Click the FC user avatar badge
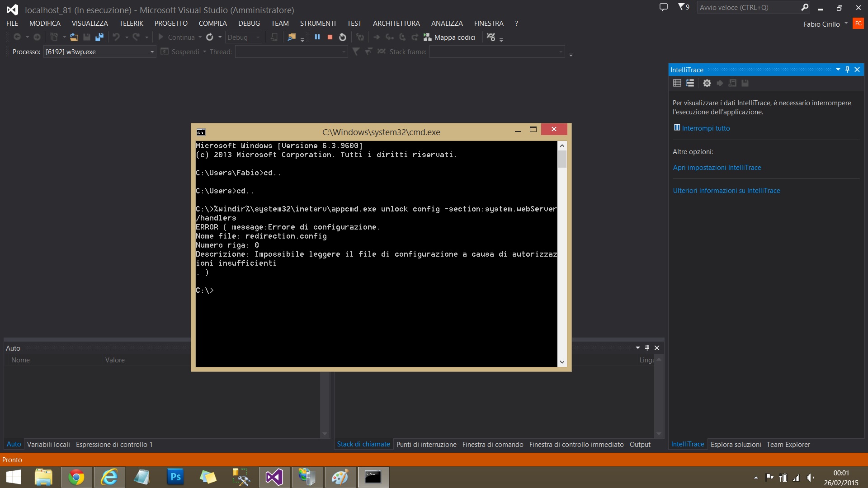This screenshot has width=868, height=488. click(x=858, y=23)
